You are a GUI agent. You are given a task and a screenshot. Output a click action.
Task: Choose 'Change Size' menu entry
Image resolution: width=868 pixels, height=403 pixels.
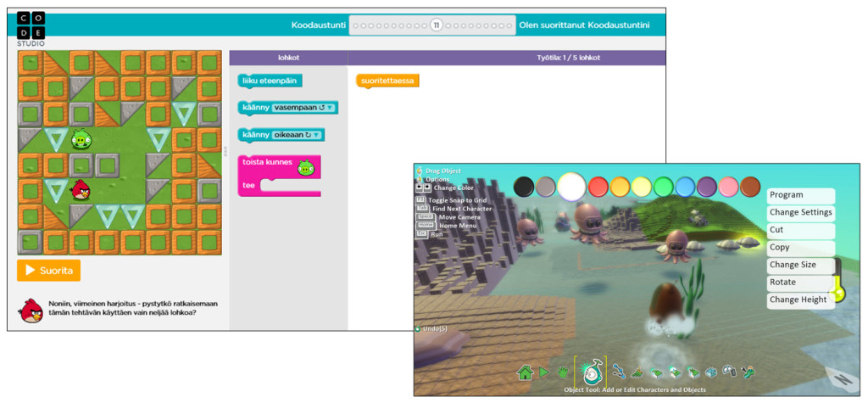(x=800, y=265)
